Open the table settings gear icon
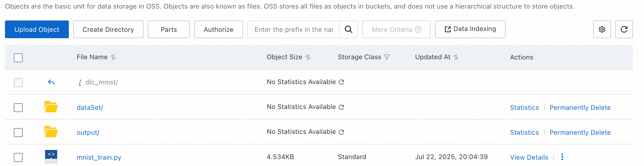The height and width of the screenshot is (166, 644). click(x=602, y=29)
